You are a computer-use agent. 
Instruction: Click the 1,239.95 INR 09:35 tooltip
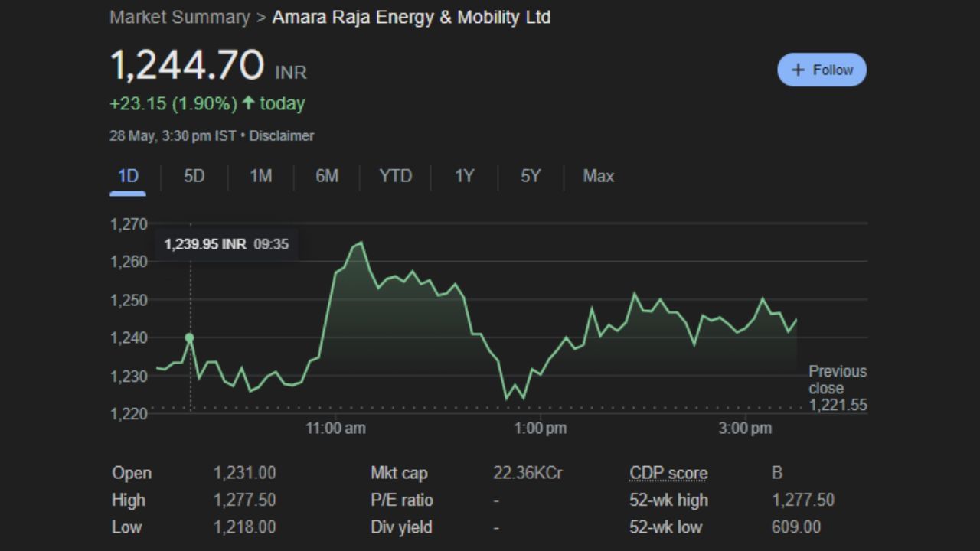pos(227,245)
